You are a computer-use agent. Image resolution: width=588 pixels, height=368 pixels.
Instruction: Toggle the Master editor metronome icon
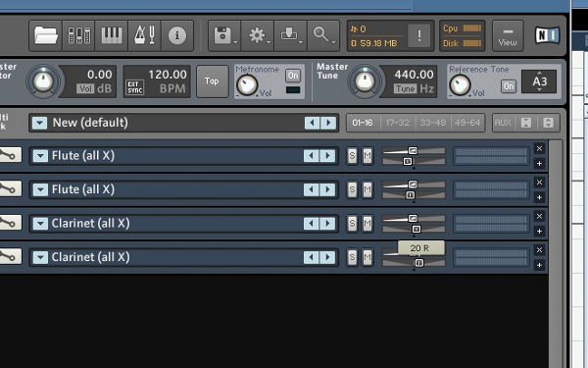click(x=144, y=35)
